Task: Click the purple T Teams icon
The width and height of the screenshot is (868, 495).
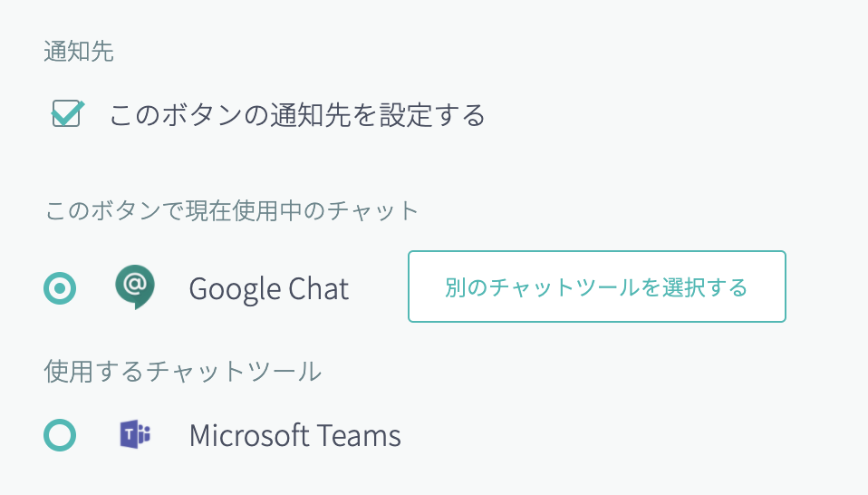Action: click(135, 434)
